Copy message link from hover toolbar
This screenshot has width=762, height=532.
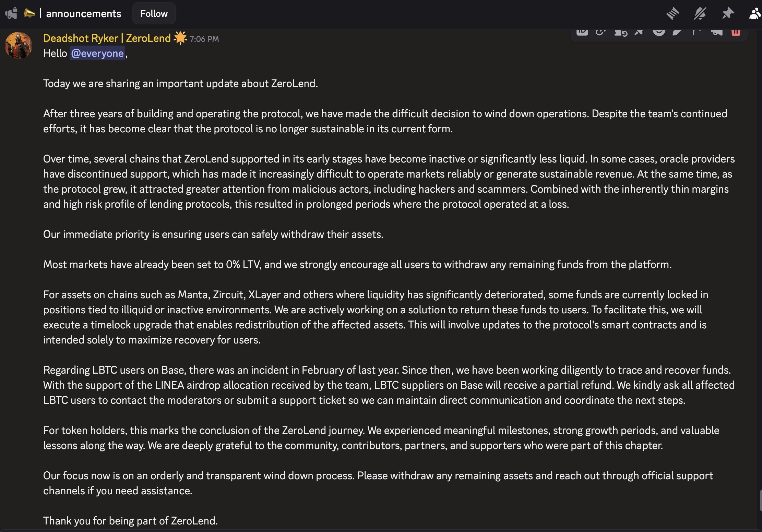click(600, 33)
